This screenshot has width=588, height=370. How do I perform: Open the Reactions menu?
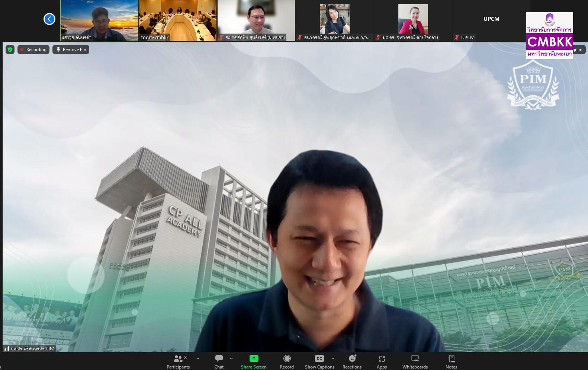pos(352,361)
